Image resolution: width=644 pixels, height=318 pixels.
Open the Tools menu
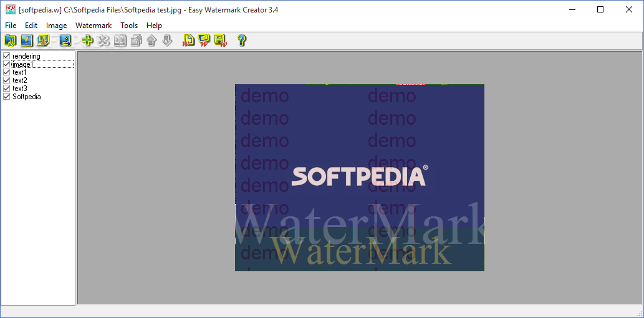[x=129, y=26]
